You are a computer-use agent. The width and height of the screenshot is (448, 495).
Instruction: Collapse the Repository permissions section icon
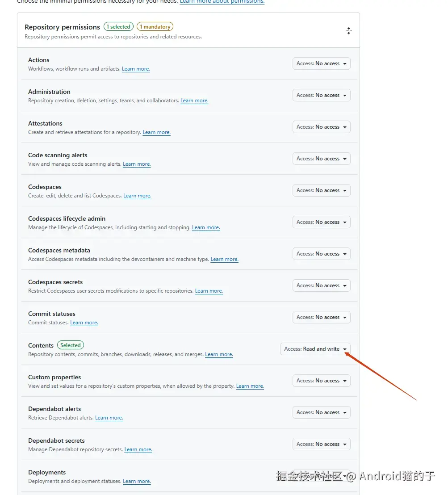(349, 31)
